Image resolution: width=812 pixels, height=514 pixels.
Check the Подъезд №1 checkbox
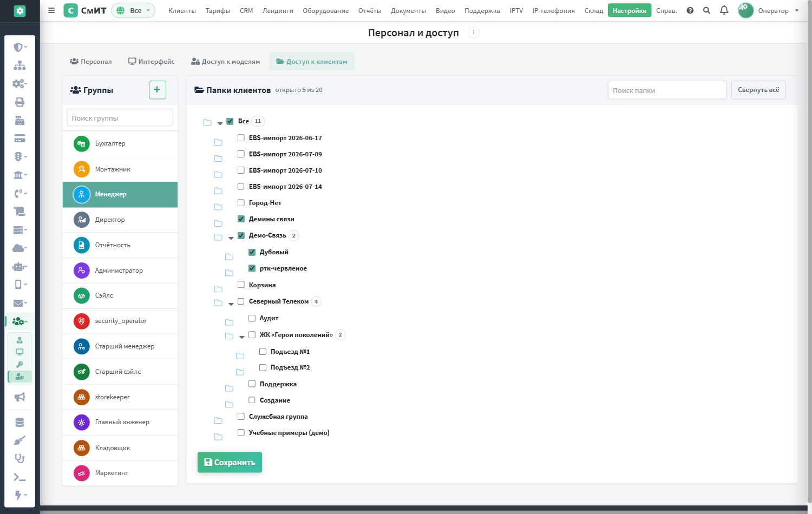point(263,351)
